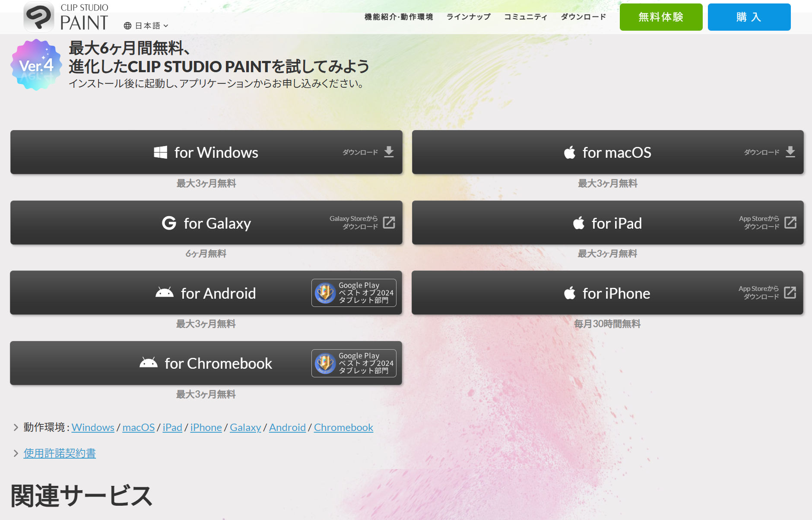Viewport: 812px width, 520px height.
Task: Click the Clip Studio Paint logo icon
Action: point(39,17)
